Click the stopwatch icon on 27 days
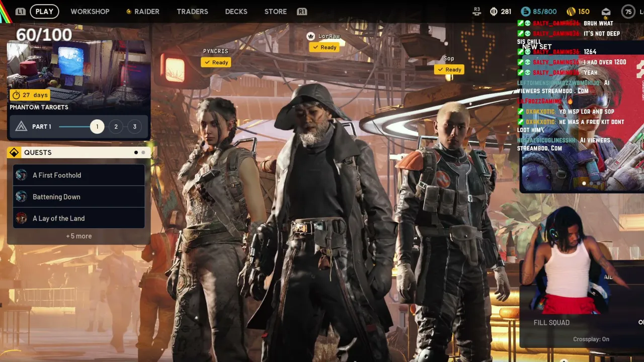This screenshot has height=362, width=644. click(16, 95)
